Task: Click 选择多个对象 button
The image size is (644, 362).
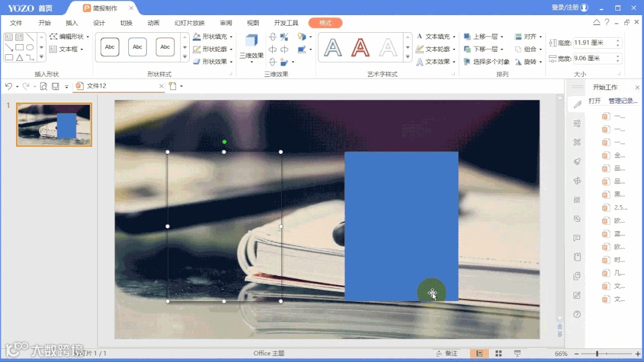Action: 486,61
